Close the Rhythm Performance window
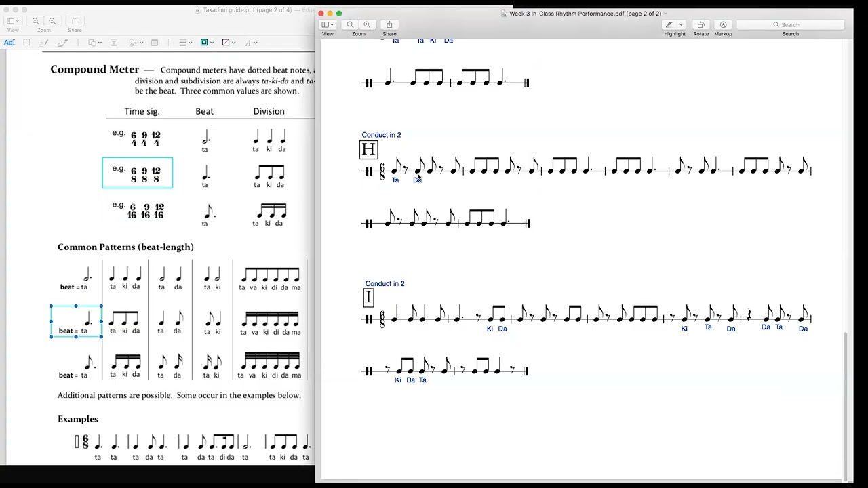This screenshot has width=868, height=488. tap(321, 14)
